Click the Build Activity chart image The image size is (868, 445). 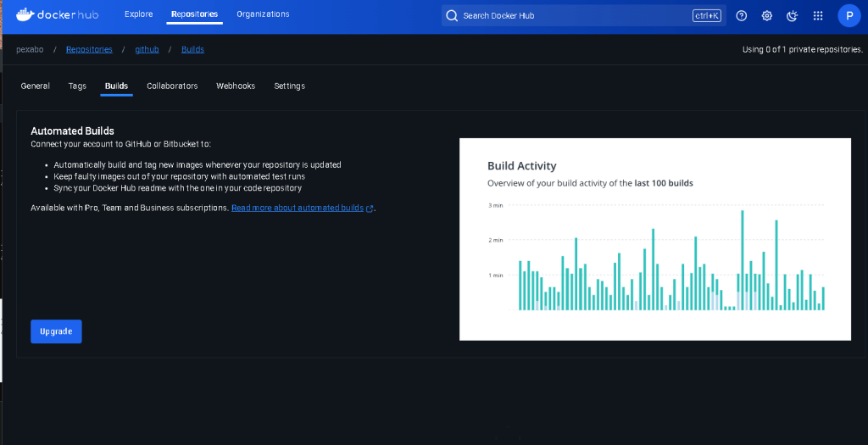pyautogui.click(x=655, y=239)
